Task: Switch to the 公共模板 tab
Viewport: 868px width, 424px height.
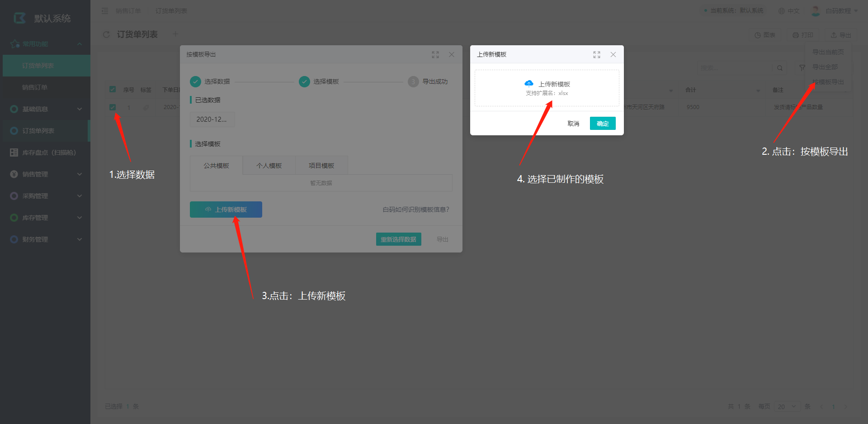Action: coord(216,166)
